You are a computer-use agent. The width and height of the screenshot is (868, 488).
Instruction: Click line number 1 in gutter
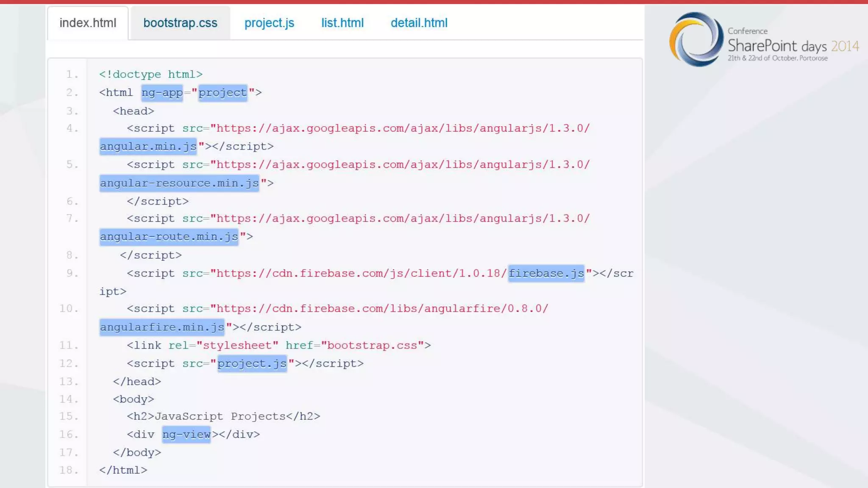coord(72,75)
